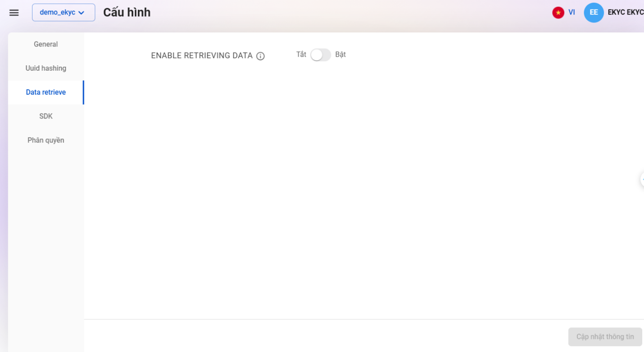Screen dimensions: 644x352
Task: Click the EE user avatar
Action: [x=594, y=13]
